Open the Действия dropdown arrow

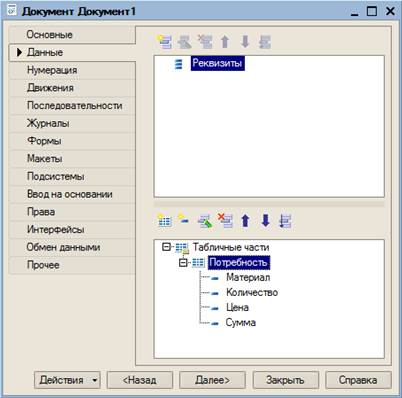[x=95, y=380]
